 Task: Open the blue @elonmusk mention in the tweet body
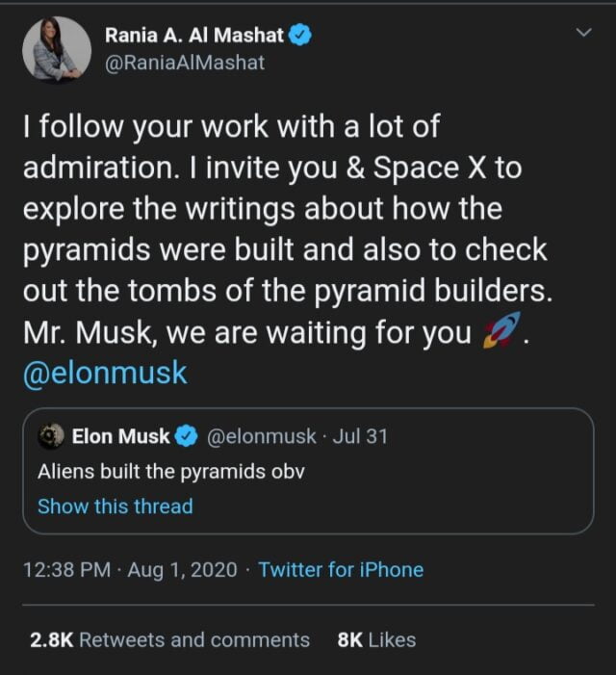[105, 374]
